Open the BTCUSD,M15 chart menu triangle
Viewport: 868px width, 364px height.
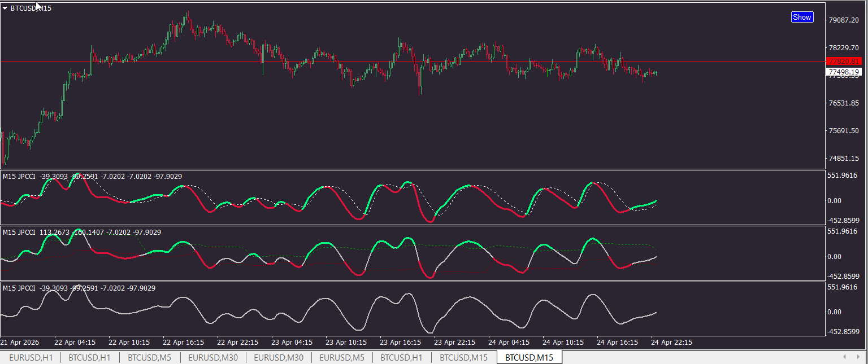(5, 8)
